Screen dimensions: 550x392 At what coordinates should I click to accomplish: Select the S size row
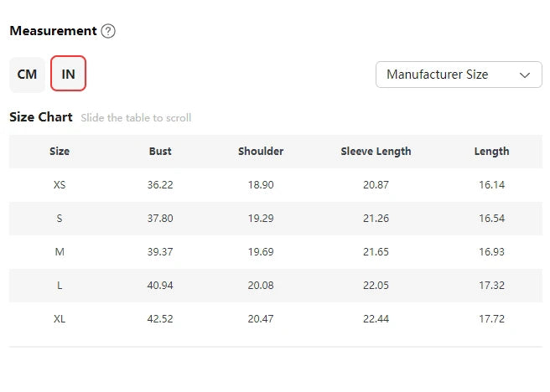coord(60,218)
